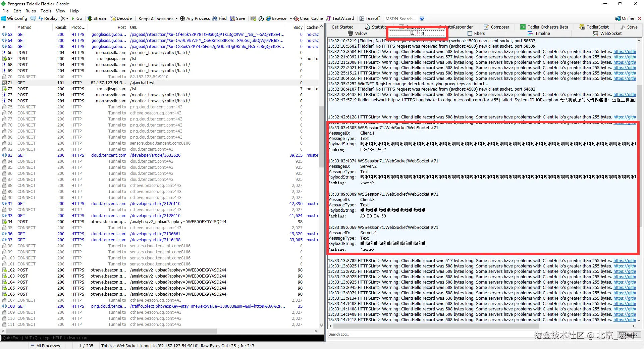The image size is (644, 349).
Task: Click the Go resume button
Action: pos(77,18)
